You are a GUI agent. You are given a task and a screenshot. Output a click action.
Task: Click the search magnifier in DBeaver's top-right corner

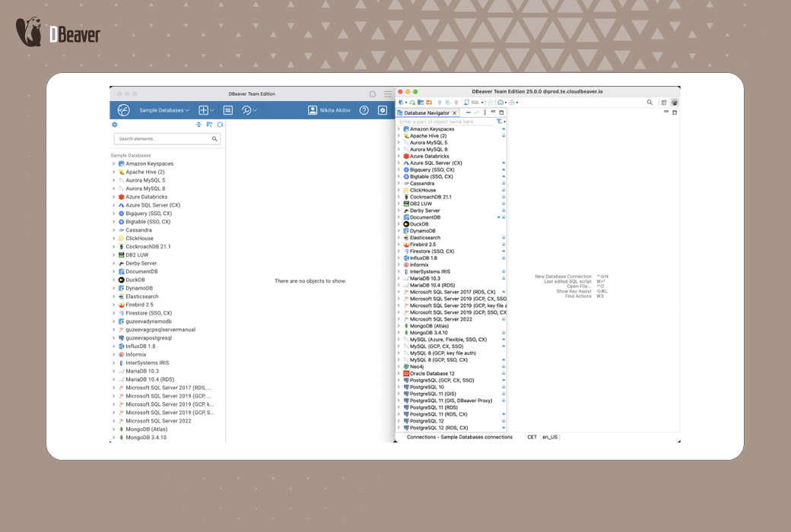(650, 102)
